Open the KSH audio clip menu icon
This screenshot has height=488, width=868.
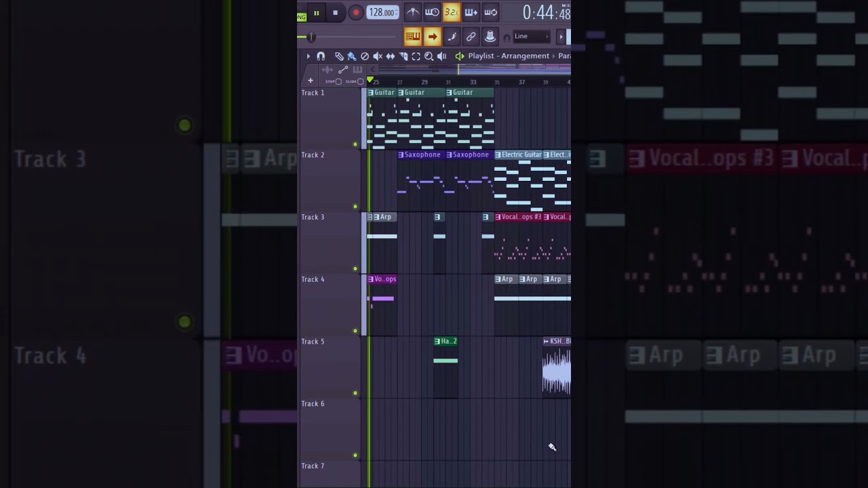click(x=546, y=342)
